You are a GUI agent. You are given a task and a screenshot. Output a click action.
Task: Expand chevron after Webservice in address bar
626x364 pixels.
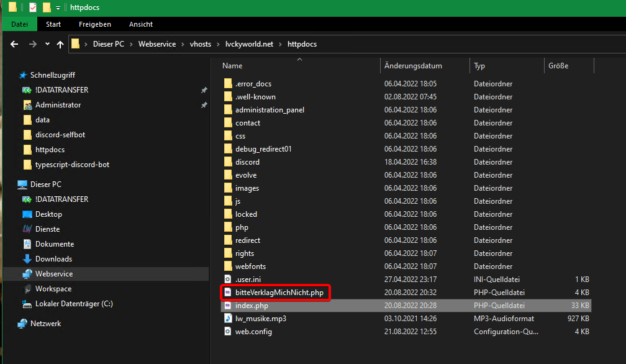[x=181, y=44]
